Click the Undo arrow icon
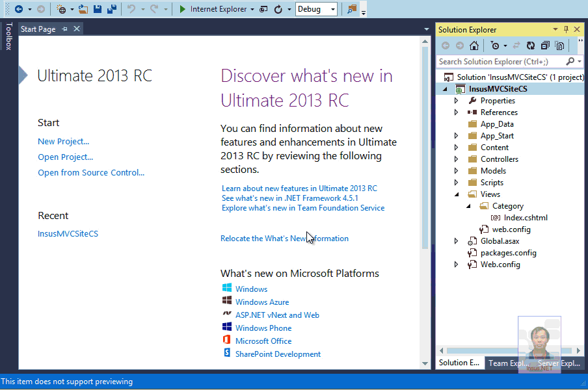Screen dimensions: 588x390 click(131, 9)
